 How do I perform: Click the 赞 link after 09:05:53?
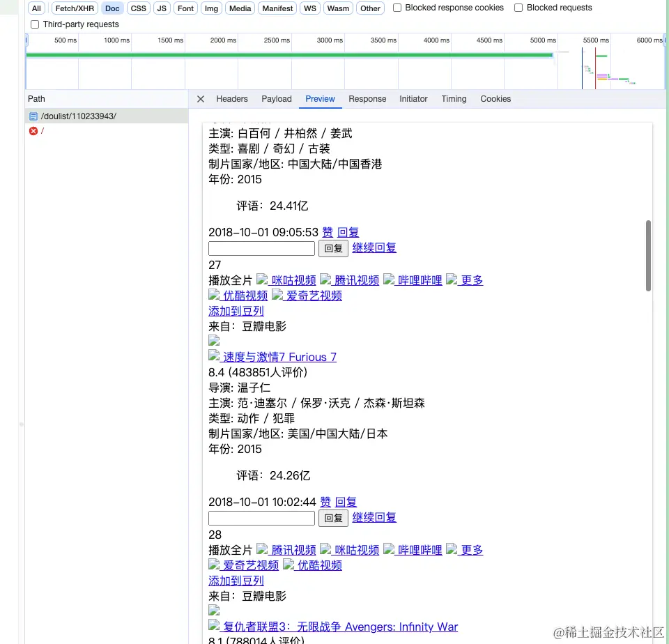tap(328, 232)
